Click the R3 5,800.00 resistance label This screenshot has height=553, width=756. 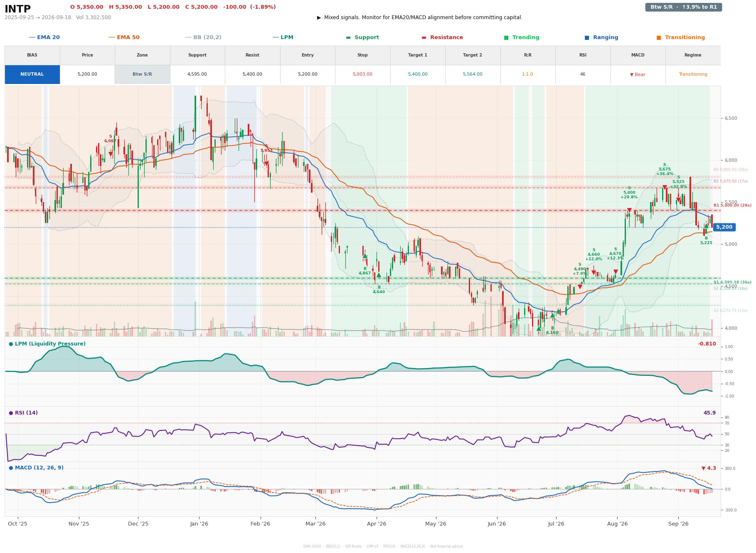(730, 170)
